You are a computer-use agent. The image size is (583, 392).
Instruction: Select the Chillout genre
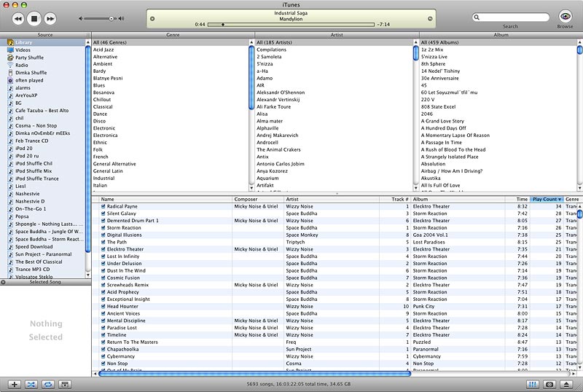(171, 100)
